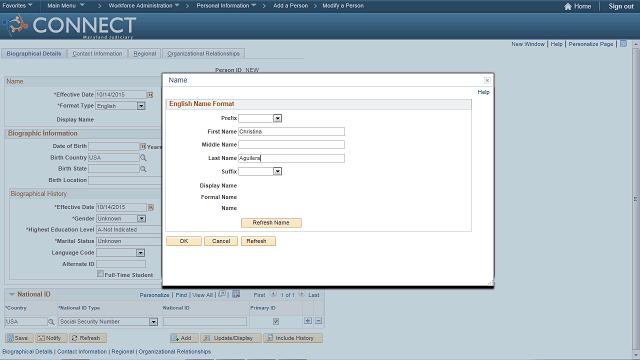Click the page layout icon beside Personalize Page

tap(623, 44)
